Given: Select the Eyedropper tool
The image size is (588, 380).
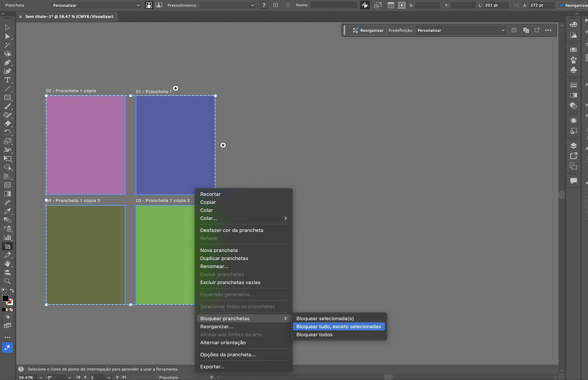Looking at the screenshot, I should click(7, 211).
